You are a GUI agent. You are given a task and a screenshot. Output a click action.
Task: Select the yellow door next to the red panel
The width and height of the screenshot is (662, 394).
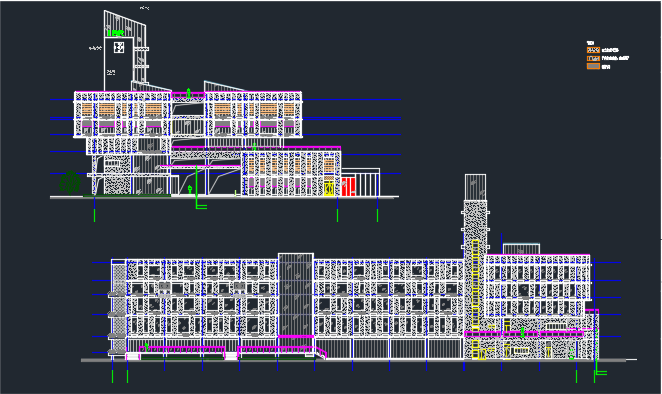[x=329, y=187]
